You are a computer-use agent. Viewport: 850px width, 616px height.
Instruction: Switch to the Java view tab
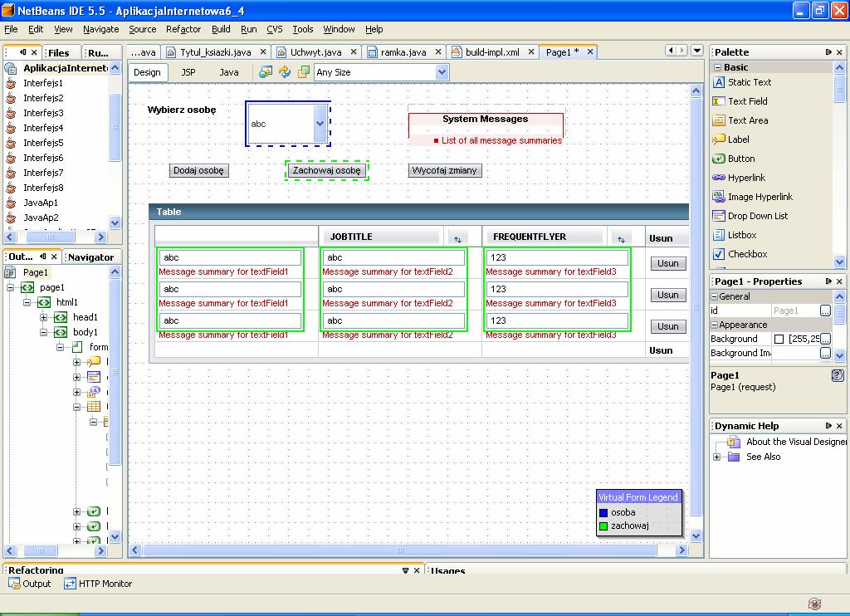tap(229, 72)
